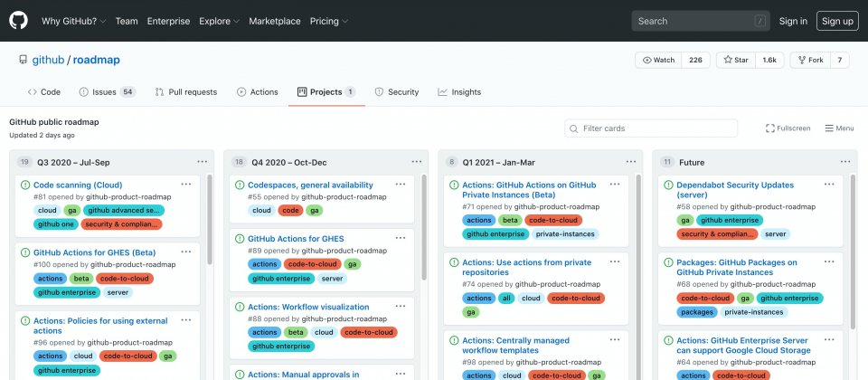This screenshot has width=868, height=380.
Task: Open the project Menu hamburger icon
Action: (829, 128)
